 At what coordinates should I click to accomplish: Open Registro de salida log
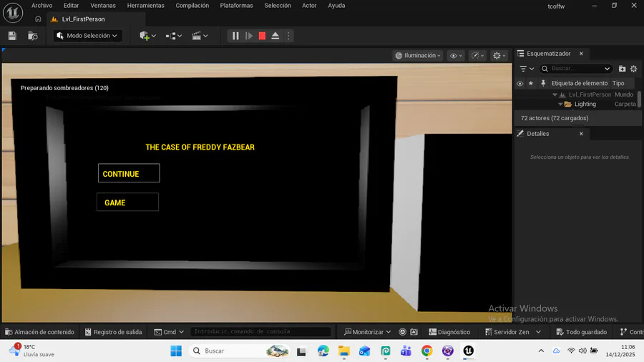point(113,332)
